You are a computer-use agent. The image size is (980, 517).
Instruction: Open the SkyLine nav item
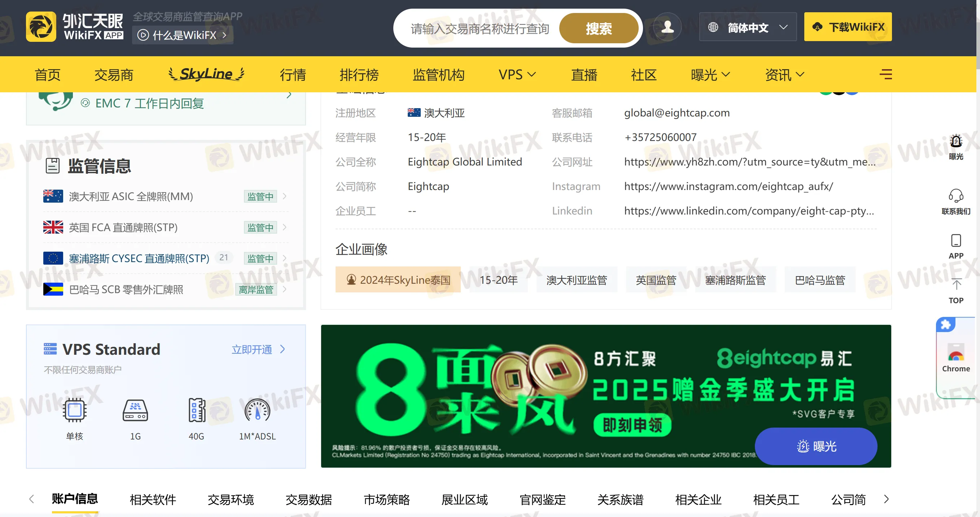(x=207, y=74)
